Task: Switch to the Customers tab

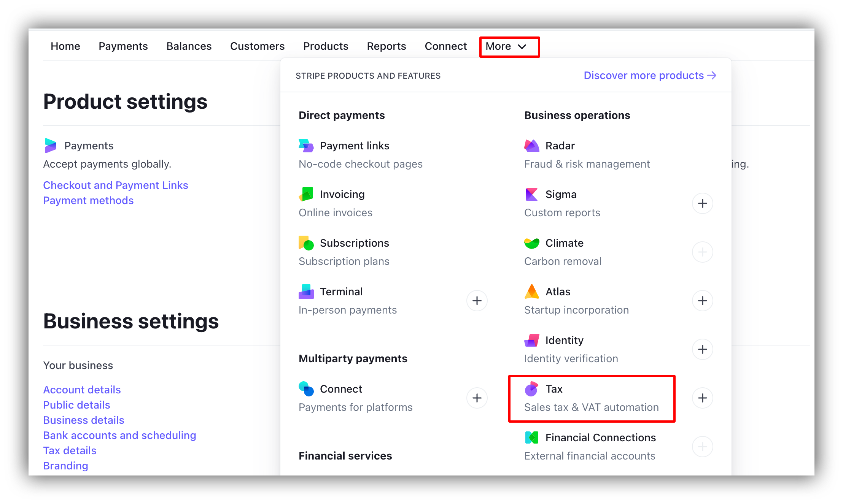Action: [257, 46]
